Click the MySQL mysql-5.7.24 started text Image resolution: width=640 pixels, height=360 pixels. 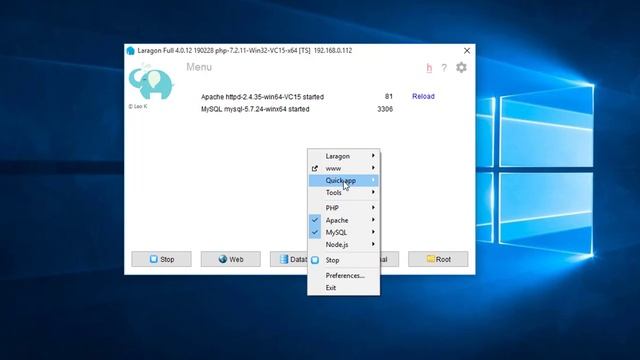point(255,109)
